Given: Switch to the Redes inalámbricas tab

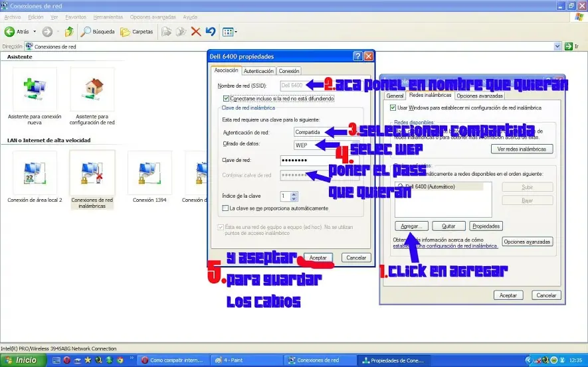Looking at the screenshot, I should coord(430,95).
